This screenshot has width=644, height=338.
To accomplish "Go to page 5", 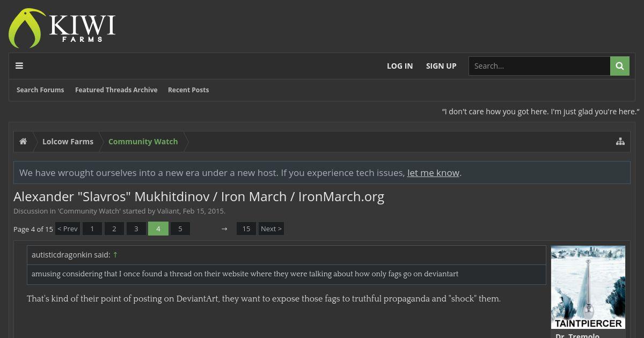I will click(180, 229).
